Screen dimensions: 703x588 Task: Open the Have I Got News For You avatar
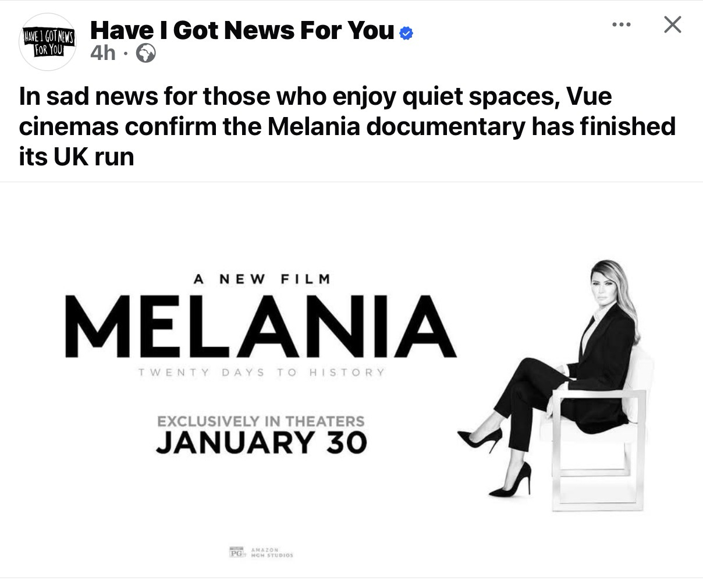(x=48, y=42)
